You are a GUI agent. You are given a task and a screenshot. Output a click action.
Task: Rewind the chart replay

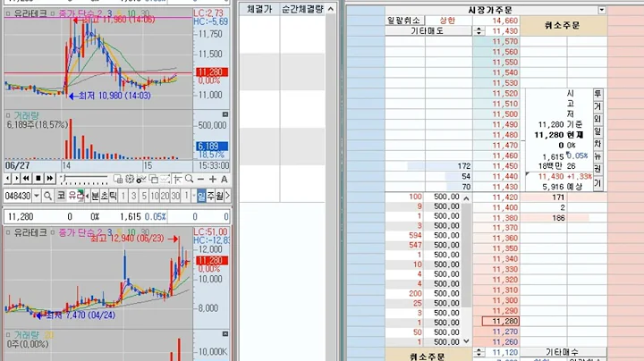pos(26,179)
